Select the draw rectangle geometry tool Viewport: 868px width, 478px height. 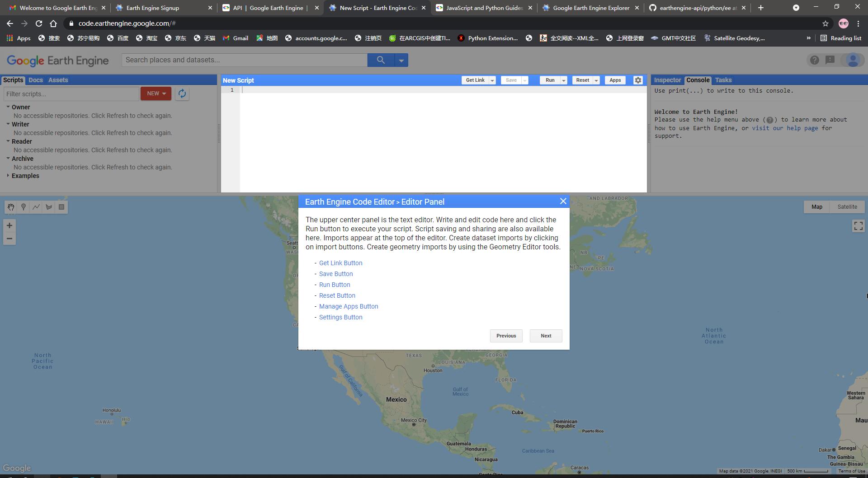point(61,207)
